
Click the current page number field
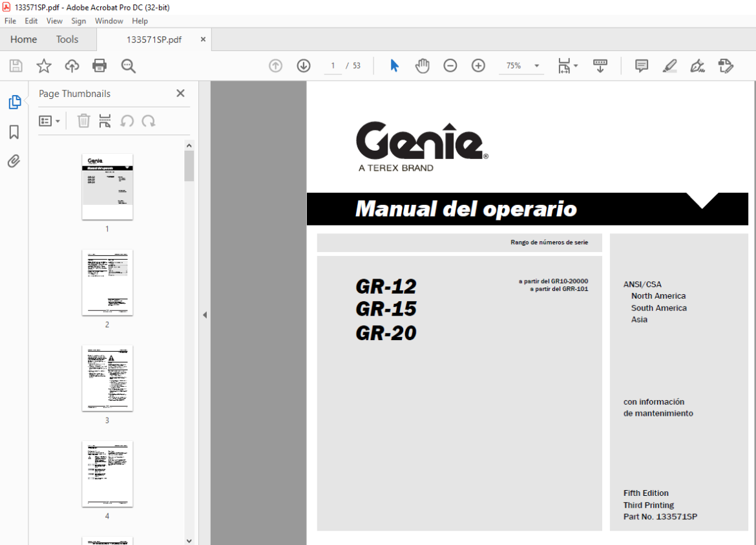coord(333,65)
